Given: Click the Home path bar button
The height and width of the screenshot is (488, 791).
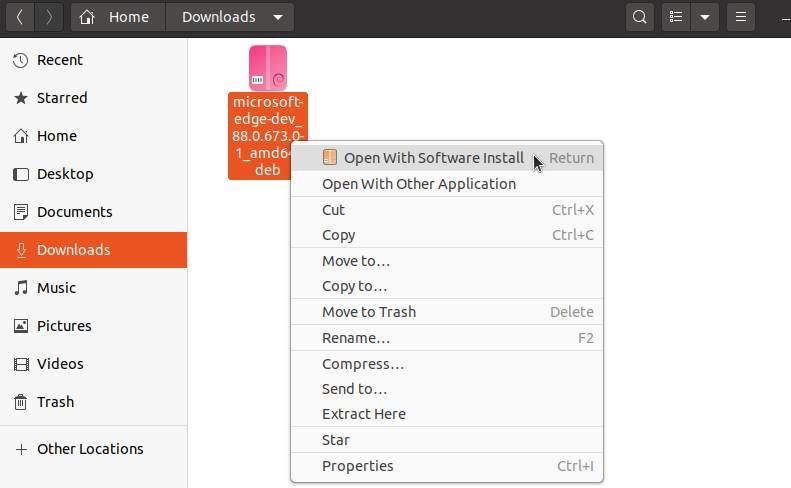Looking at the screenshot, I should tap(118, 17).
